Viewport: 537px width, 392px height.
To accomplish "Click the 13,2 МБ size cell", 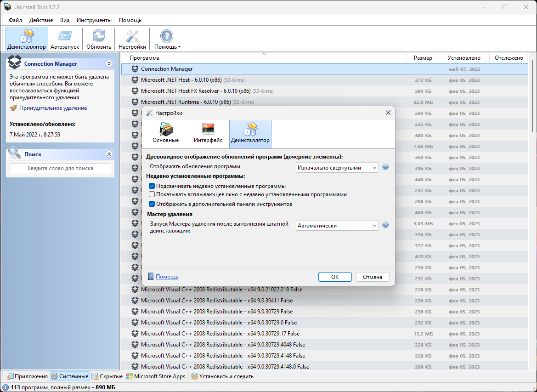I will pyautogui.click(x=423, y=334).
